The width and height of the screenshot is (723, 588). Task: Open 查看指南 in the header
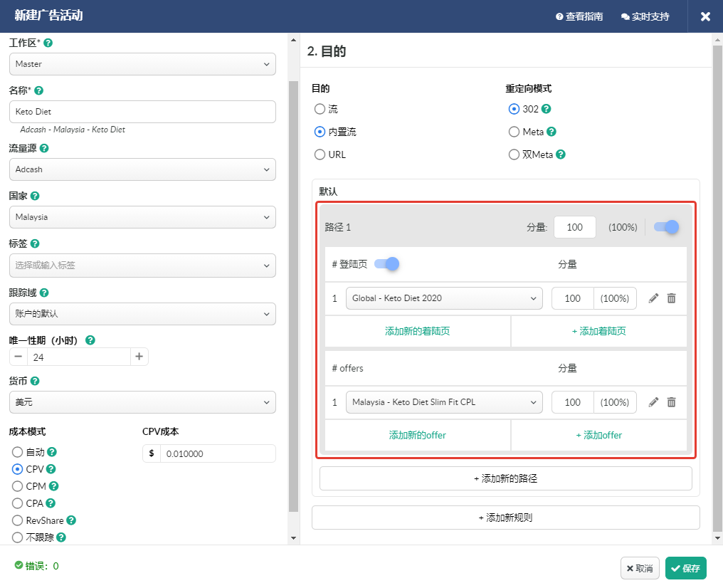(579, 16)
